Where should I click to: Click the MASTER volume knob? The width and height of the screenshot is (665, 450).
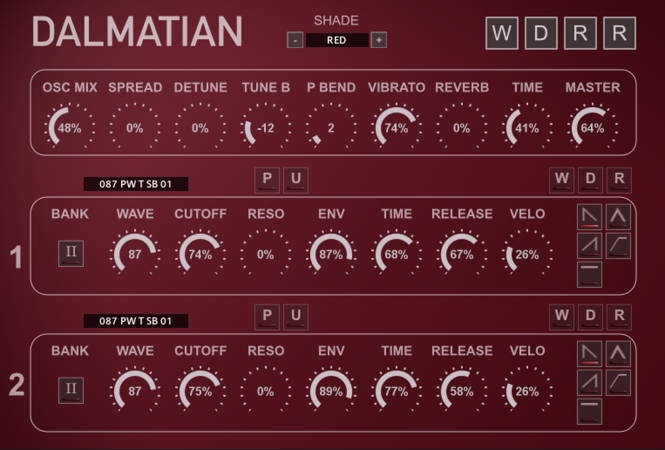point(592,128)
